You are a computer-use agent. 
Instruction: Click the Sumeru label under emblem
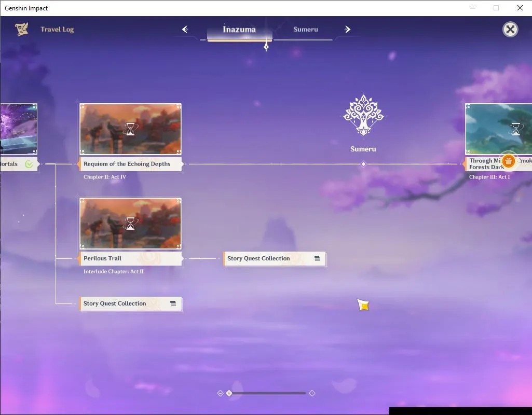(363, 149)
